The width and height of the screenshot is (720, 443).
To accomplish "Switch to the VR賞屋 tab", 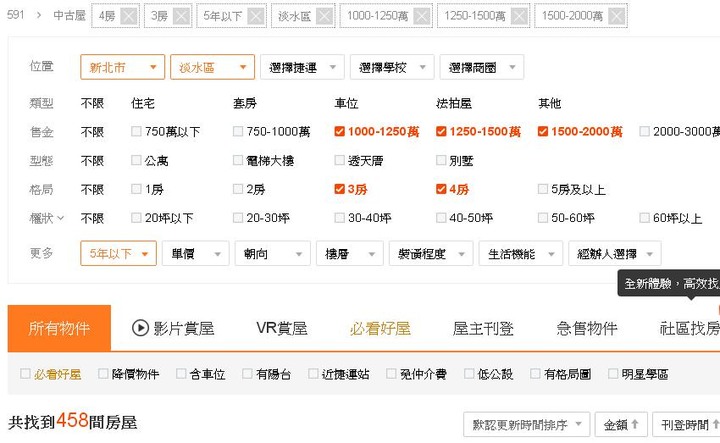I will (x=281, y=328).
